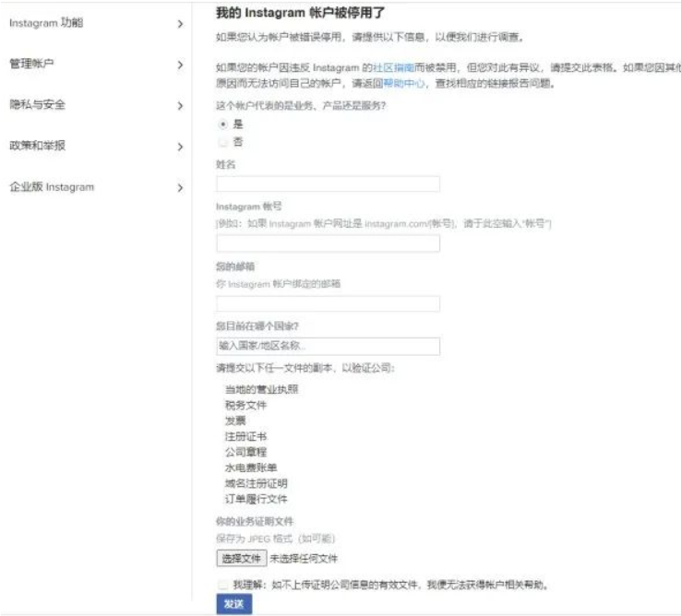The height and width of the screenshot is (616, 681).
Task: Click the 我的 Instagram 帐户被停用了 heading
Action: (301, 13)
